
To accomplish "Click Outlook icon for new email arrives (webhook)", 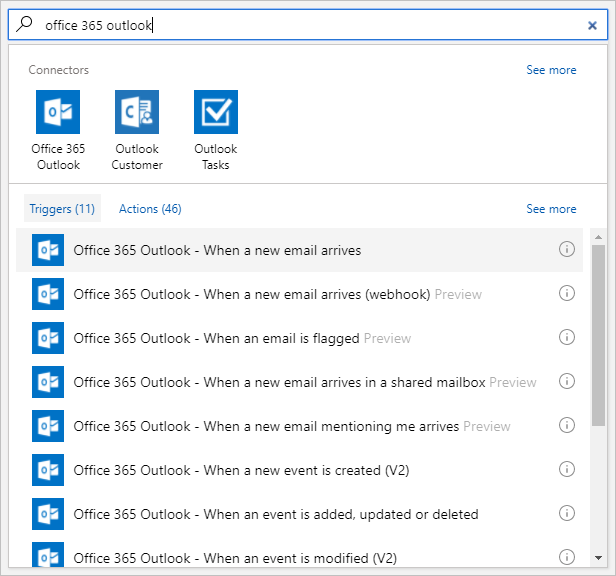I will click(x=48, y=294).
